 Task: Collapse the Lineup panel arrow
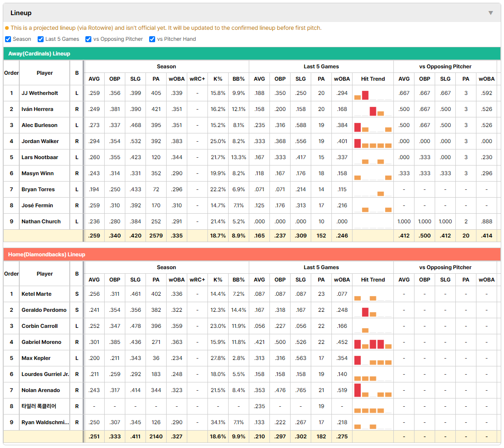(x=491, y=13)
